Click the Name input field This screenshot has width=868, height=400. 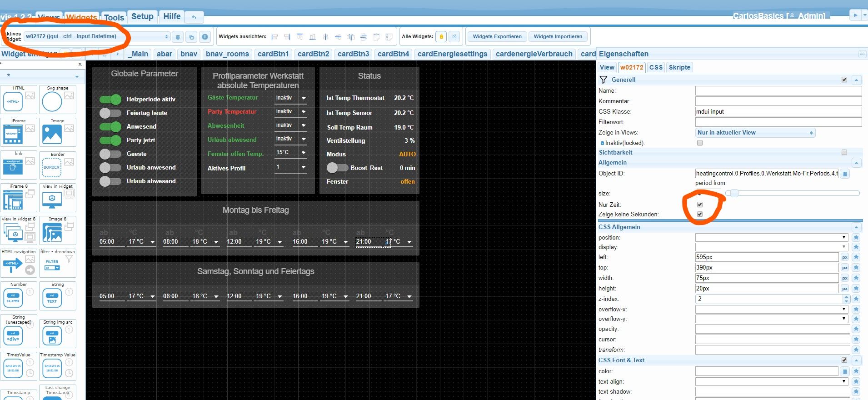(x=778, y=91)
